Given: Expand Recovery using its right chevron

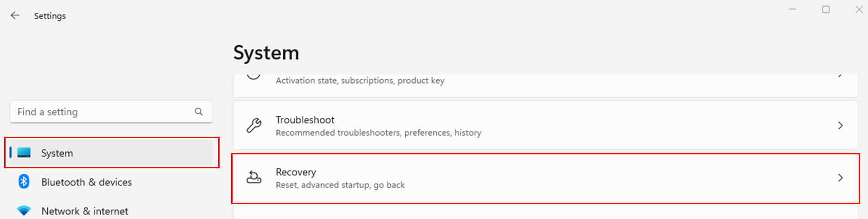Looking at the screenshot, I should click(840, 178).
